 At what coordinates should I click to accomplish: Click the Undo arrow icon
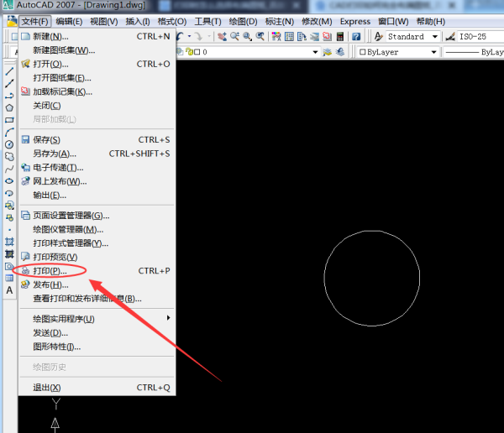(x=181, y=37)
